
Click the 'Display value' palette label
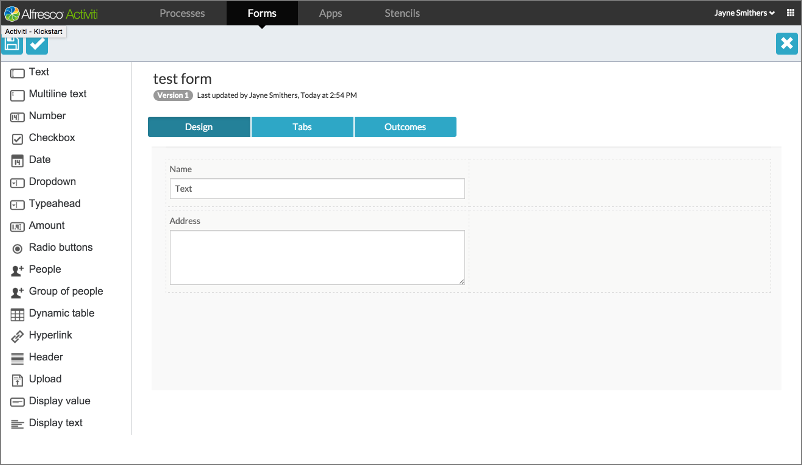pos(60,401)
